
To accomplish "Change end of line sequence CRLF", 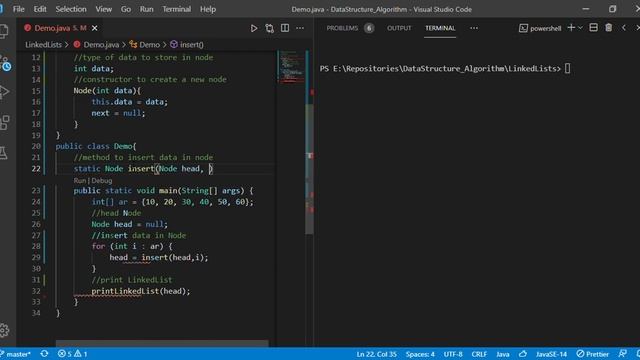I will point(479,354).
